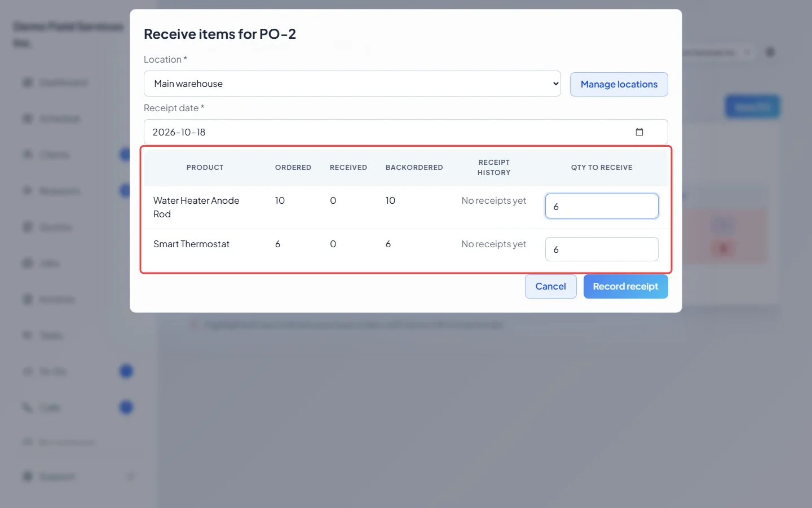The height and width of the screenshot is (508, 812).
Task: Click No receipts yet in Water Heater row
Action: point(493,200)
